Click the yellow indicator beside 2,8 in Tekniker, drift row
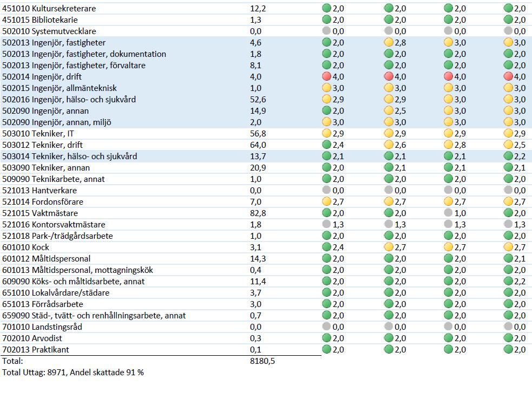The image size is (532, 398). coord(448,145)
